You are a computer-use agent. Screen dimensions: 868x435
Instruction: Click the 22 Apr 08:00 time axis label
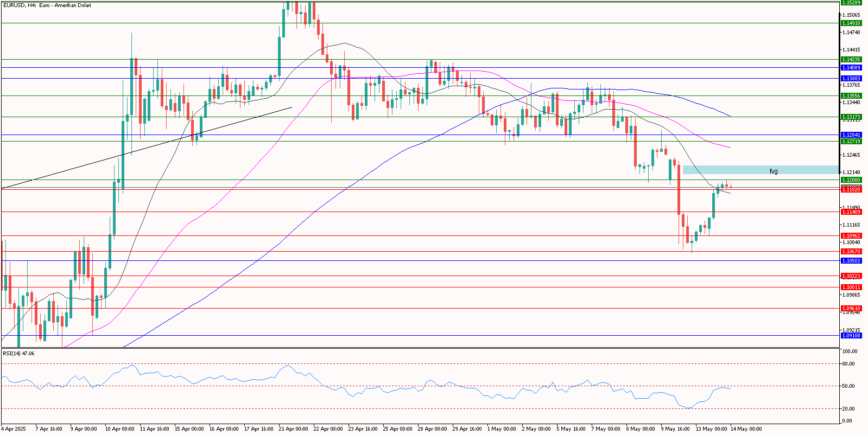coord(328,429)
